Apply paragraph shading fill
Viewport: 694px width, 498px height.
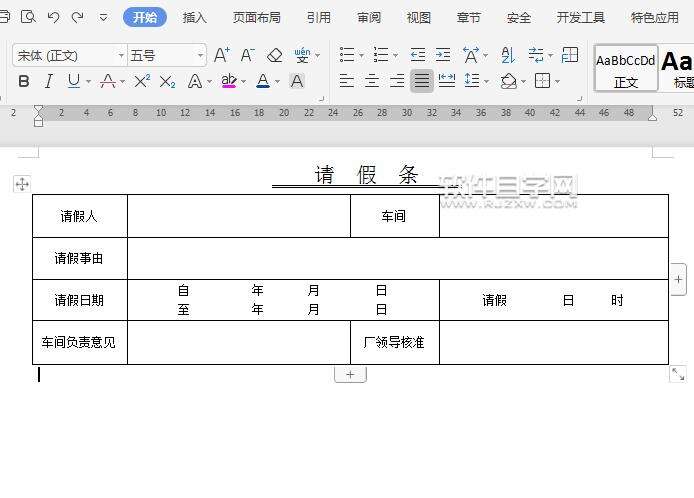(x=509, y=81)
